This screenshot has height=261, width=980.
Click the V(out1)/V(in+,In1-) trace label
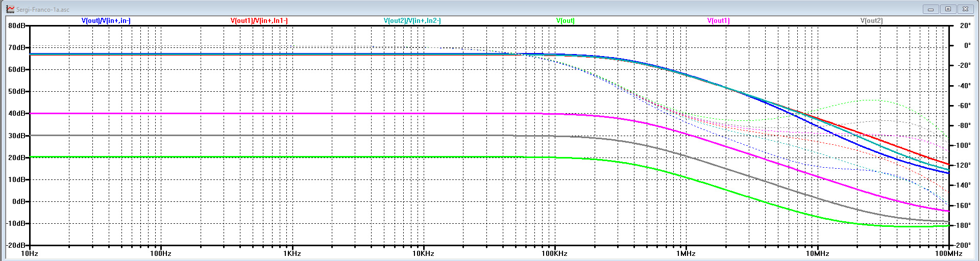pos(259,21)
